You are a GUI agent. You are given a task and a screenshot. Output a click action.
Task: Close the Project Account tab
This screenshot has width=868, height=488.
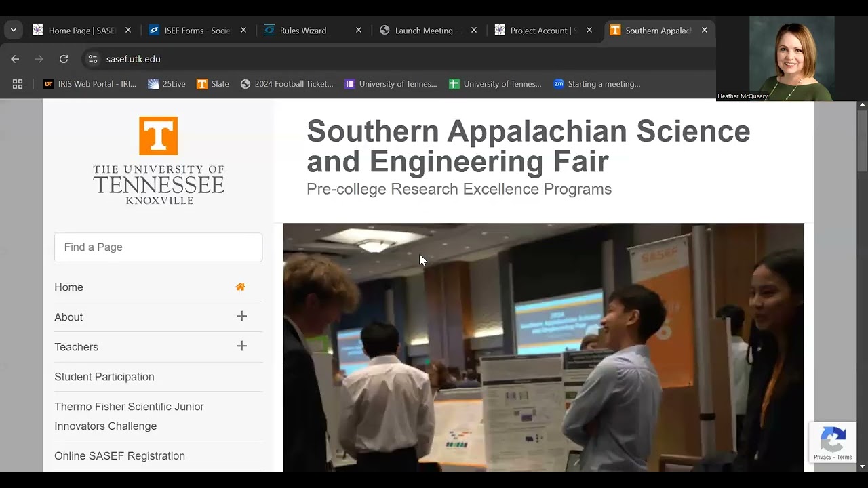click(589, 30)
